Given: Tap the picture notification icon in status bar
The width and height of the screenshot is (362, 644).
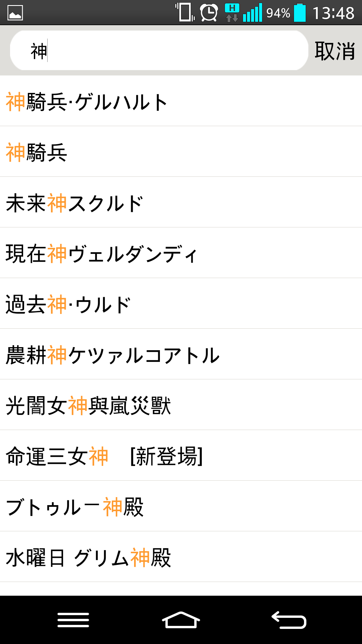Looking at the screenshot, I should [x=15, y=13].
